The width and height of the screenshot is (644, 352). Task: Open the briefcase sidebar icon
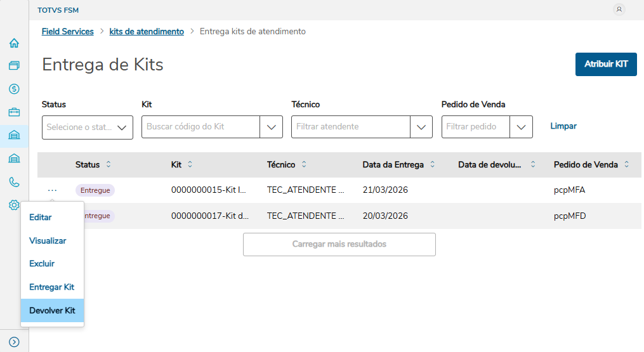pos(14,112)
